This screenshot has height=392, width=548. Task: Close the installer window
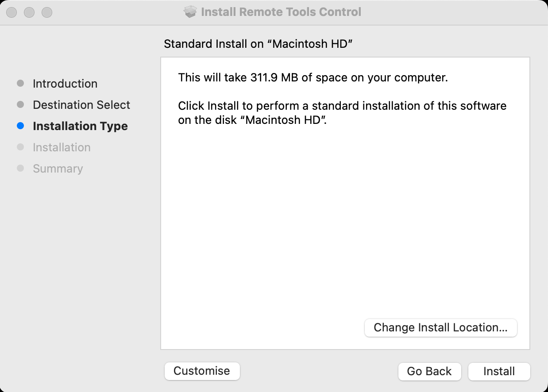12,12
